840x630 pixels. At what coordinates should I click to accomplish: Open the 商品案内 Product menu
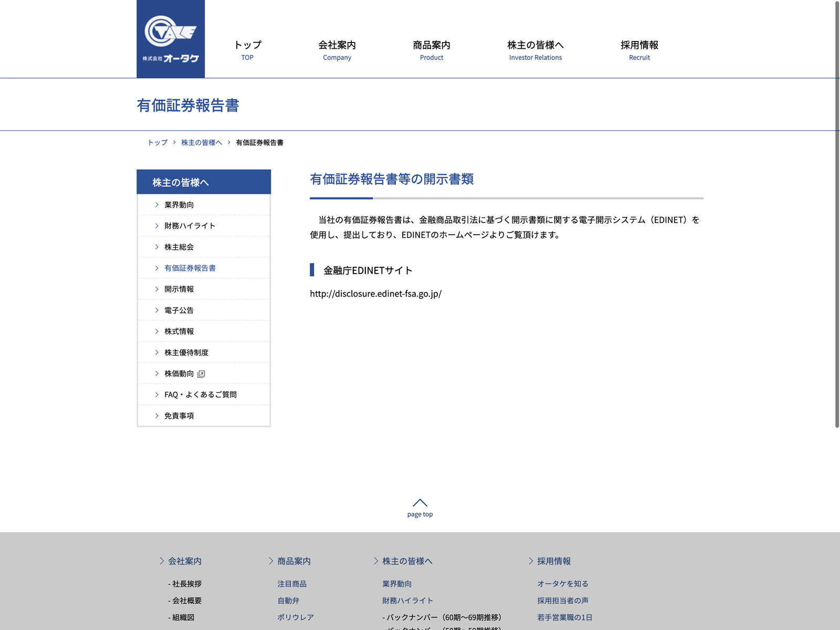[432, 50]
